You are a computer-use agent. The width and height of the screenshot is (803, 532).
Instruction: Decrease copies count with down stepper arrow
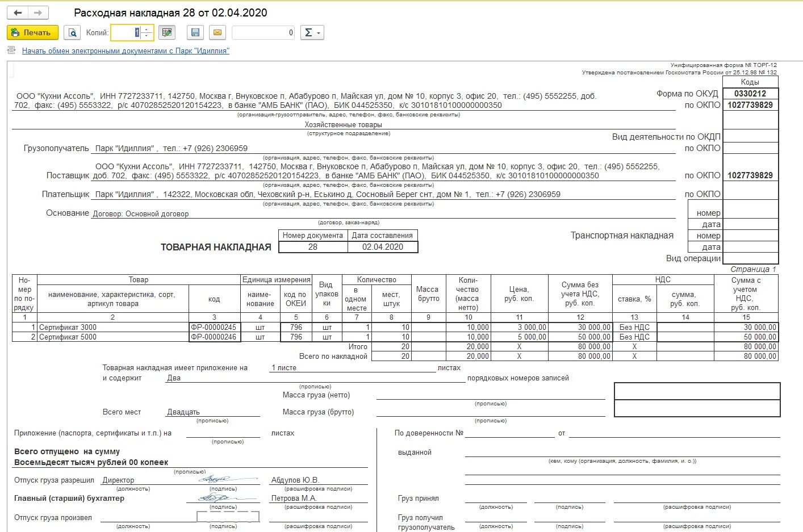[x=147, y=36]
